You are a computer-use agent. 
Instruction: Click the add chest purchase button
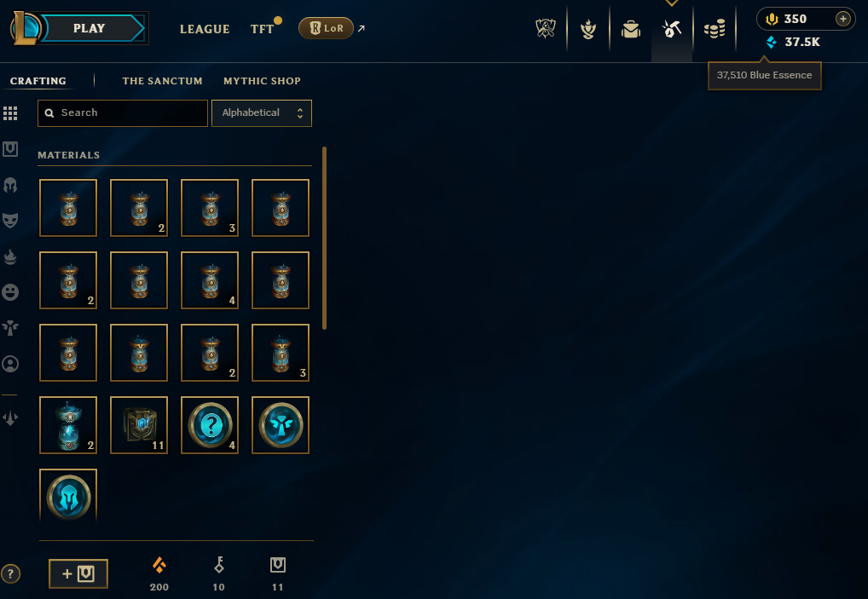pos(78,573)
